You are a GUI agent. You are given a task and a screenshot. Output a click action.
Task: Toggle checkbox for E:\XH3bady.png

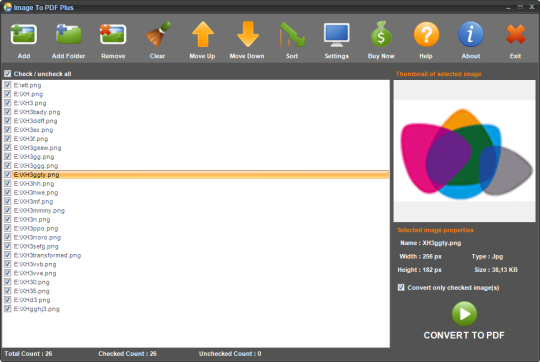8,112
